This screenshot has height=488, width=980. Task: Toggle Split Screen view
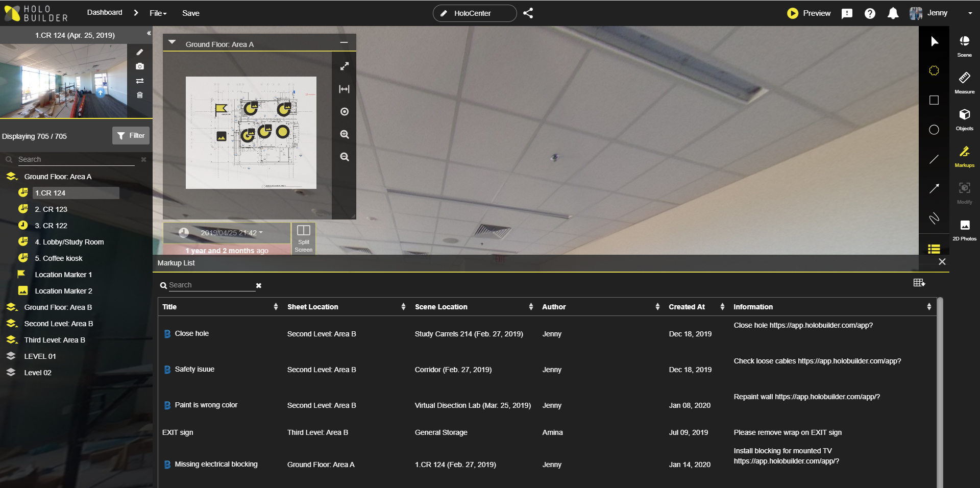click(x=304, y=238)
